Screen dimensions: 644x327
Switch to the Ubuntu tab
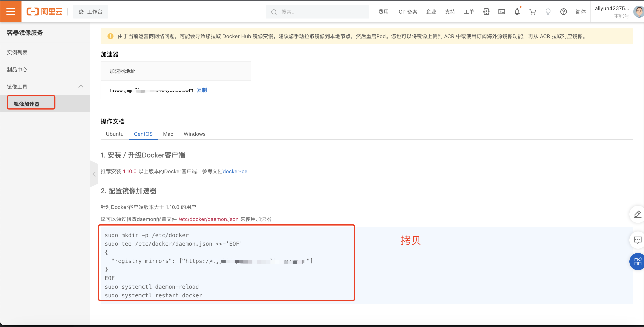pyautogui.click(x=115, y=134)
